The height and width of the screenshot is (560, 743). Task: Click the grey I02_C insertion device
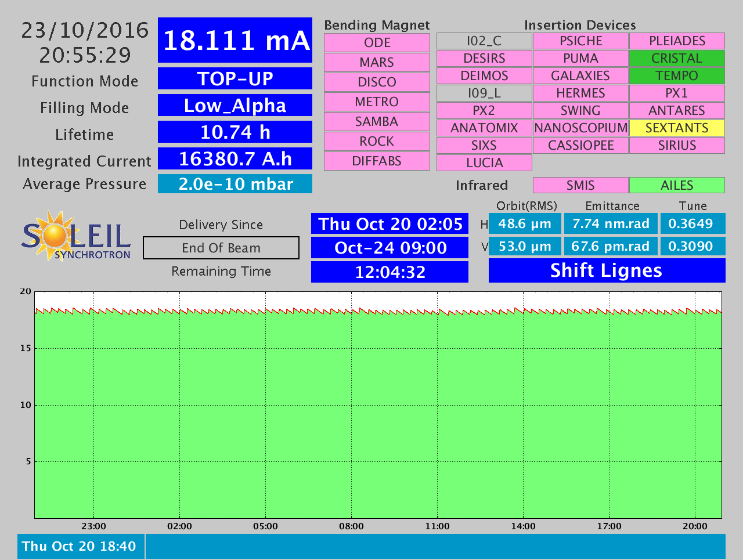484,41
